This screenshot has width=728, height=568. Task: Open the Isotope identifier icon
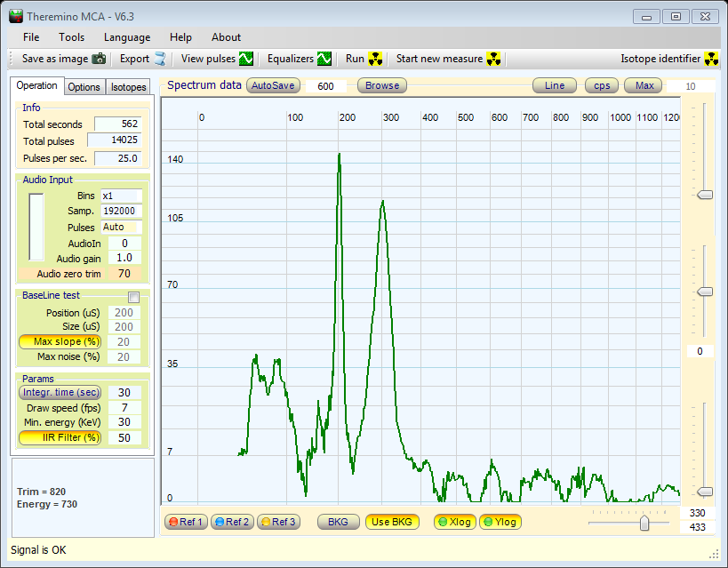[711, 59]
